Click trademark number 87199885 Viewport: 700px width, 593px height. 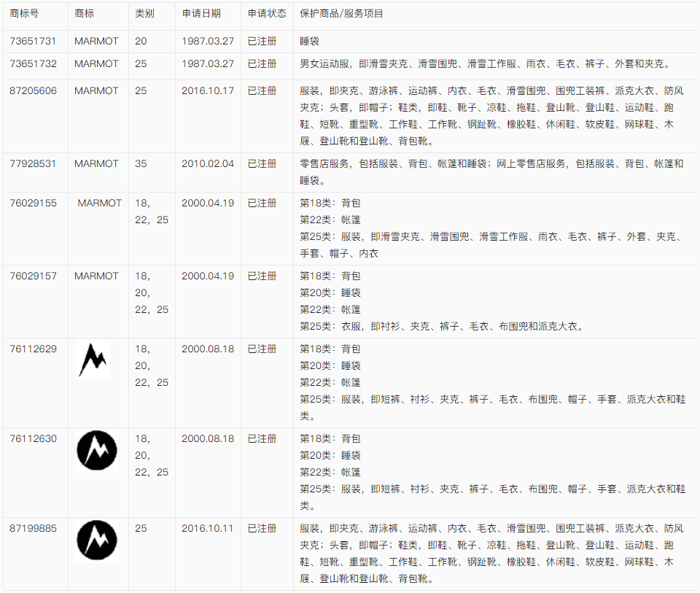(x=33, y=528)
